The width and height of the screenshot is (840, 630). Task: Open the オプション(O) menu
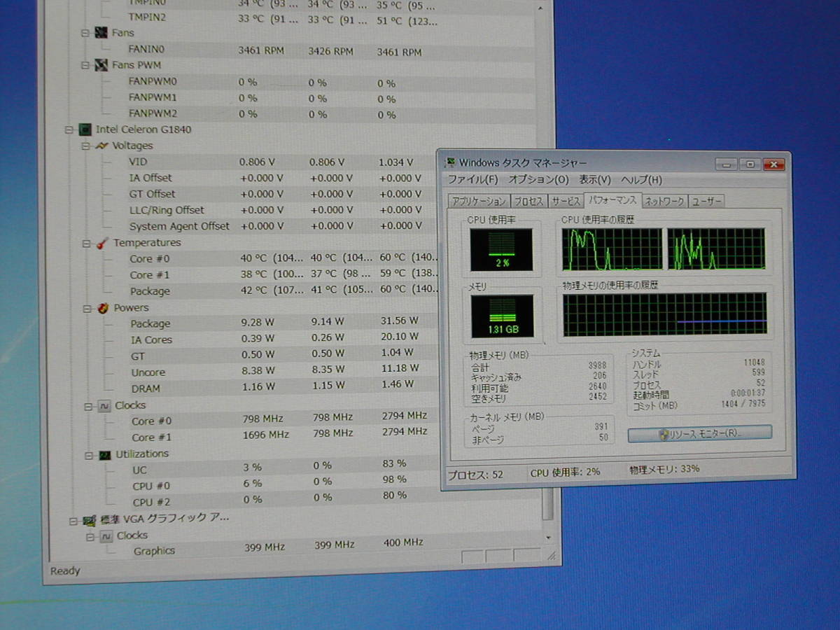pyautogui.click(x=538, y=181)
